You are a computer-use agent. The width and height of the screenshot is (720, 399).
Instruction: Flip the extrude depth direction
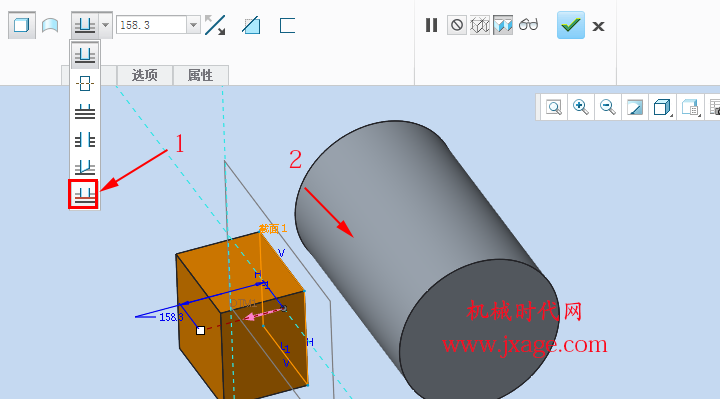click(x=215, y=25)
